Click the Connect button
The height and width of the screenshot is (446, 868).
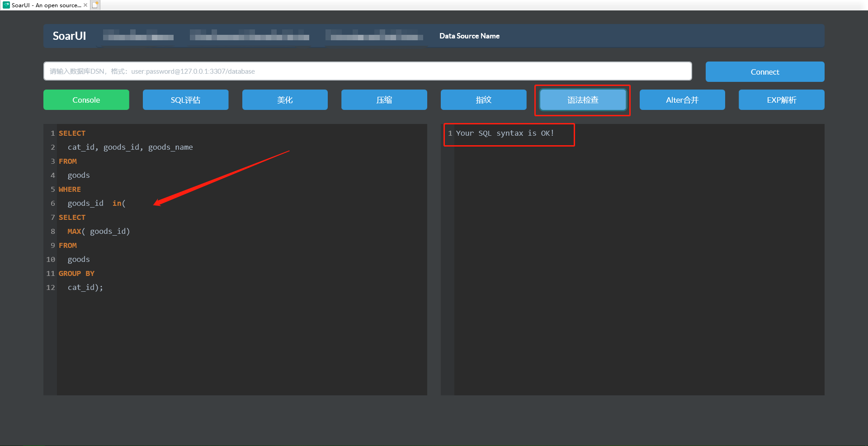[x=765, y=72]
